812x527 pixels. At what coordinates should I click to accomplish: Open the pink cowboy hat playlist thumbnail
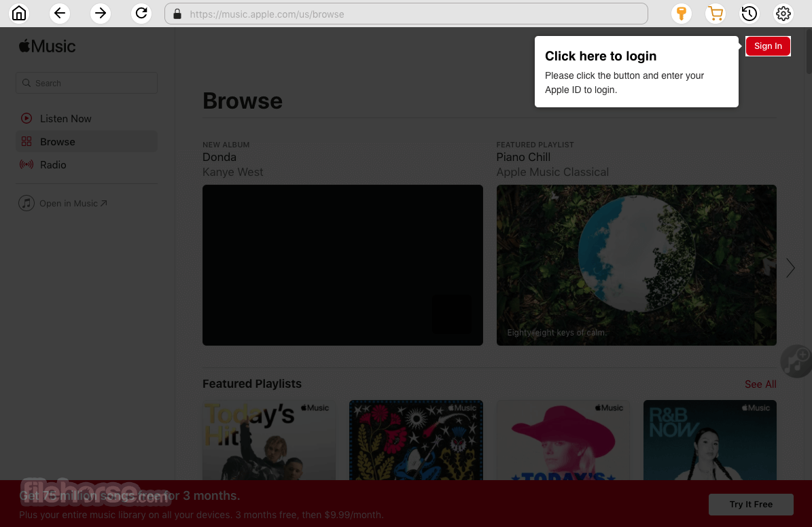563,440
